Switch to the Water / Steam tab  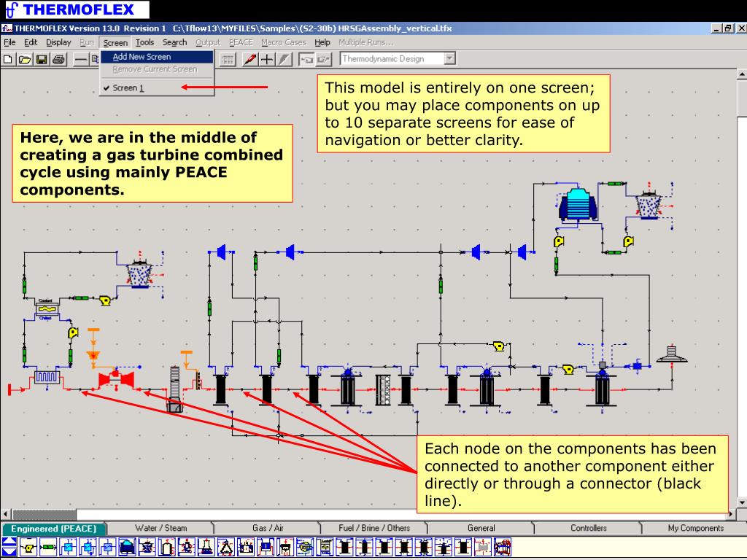[x=160, y=528]
